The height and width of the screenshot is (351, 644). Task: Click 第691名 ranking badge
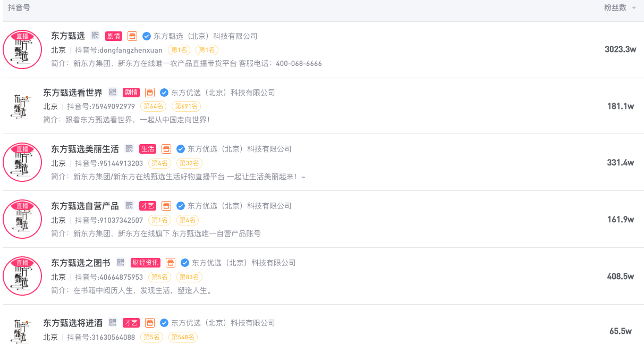pyautogui.click(x=186, y=106)
